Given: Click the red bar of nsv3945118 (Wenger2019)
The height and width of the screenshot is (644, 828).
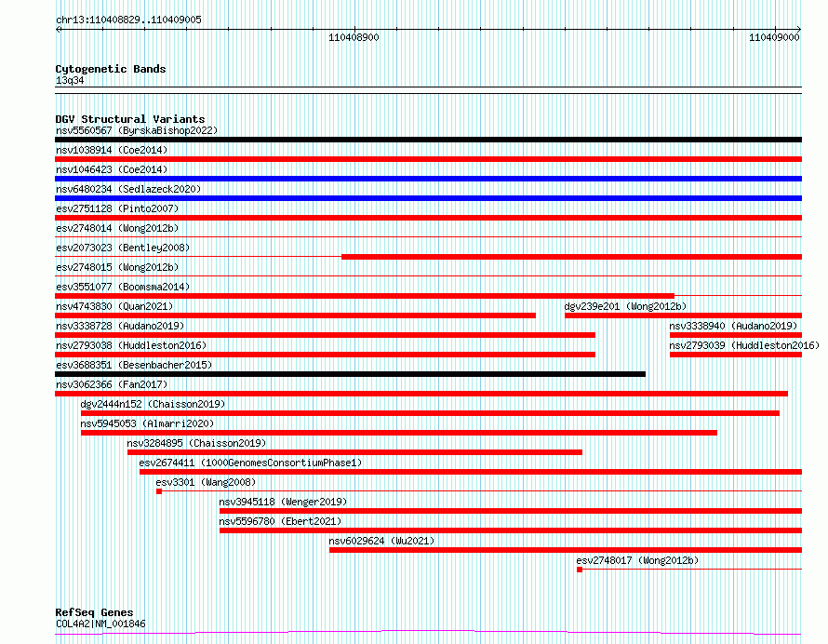Looking at the screenshot, I should click(x=511, y=512).
